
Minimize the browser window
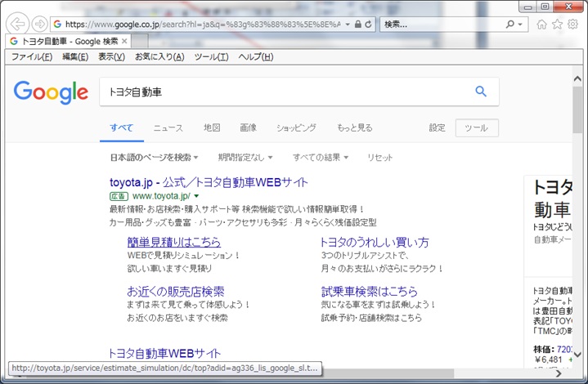click(x=528, y=7)
